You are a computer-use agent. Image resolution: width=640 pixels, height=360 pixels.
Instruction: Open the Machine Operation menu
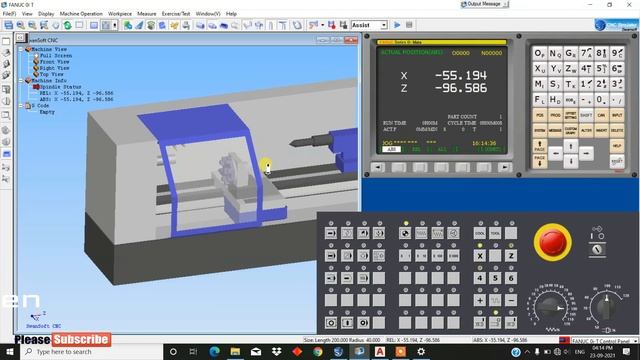(81, 14)
